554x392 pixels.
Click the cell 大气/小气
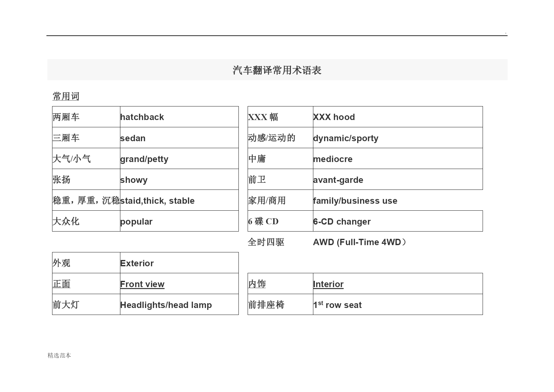tap(86, 159)
